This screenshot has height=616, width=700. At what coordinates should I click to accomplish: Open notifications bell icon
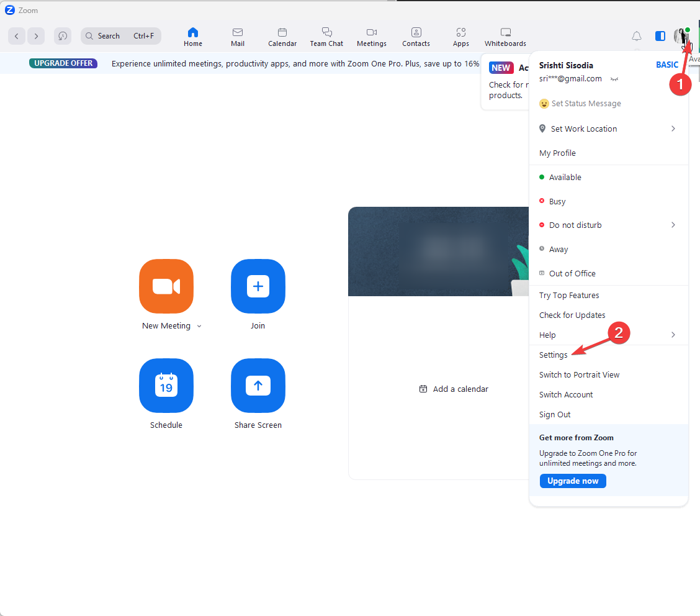coord(637,36)
